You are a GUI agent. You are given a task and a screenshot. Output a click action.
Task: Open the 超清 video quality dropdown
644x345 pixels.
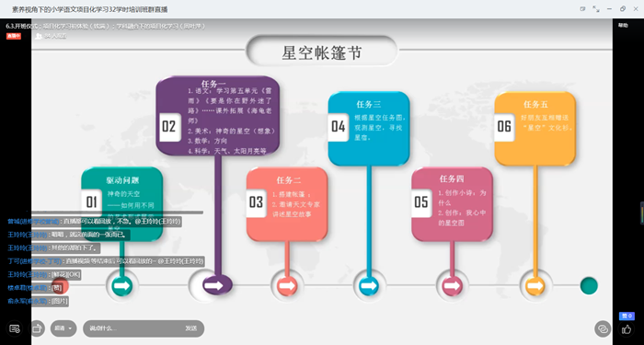tap(63, 328)
